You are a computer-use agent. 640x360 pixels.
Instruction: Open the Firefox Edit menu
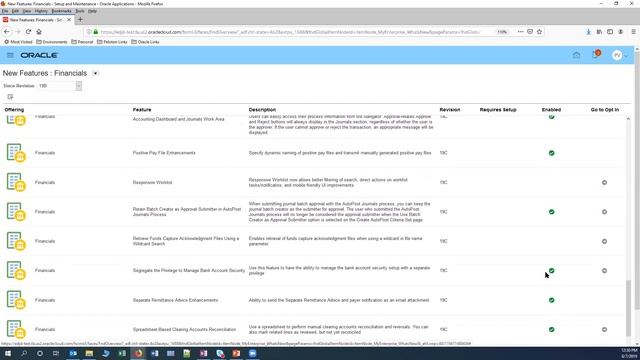(x=15, y=11)
